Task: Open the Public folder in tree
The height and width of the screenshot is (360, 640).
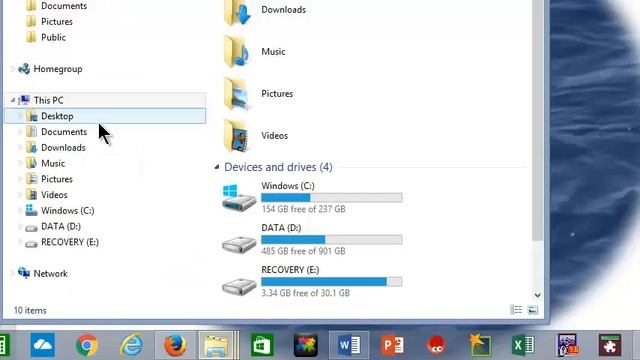Action: click(x=53, y=38)
